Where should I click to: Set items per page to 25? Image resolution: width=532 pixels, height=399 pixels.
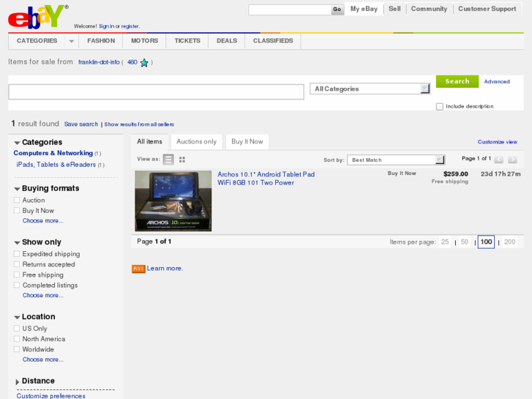point(445,242)
